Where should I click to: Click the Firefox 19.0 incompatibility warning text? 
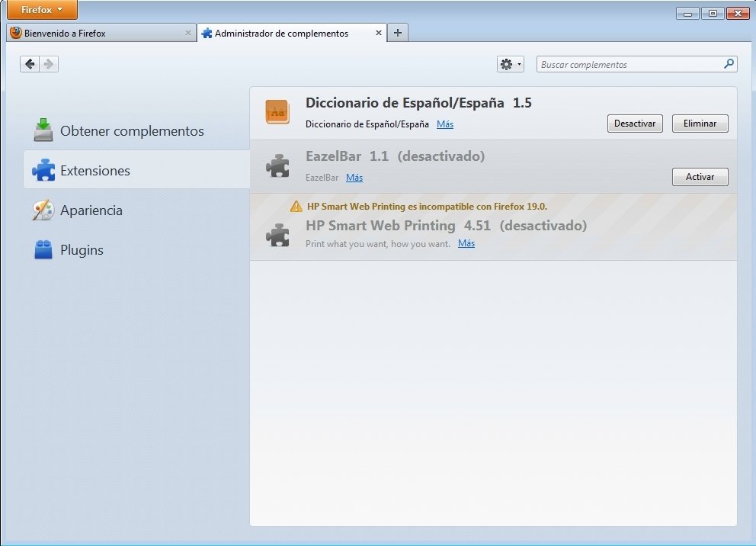click(x=428, y=207)
